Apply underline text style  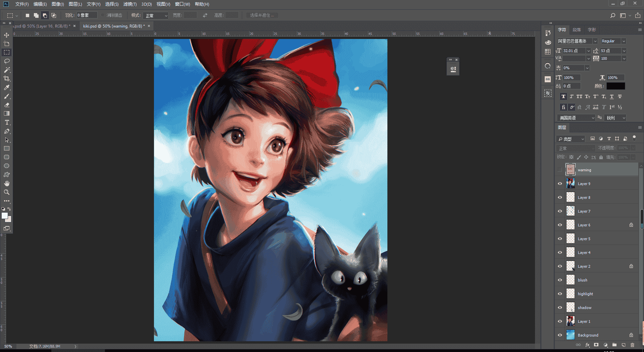point(612,96)
